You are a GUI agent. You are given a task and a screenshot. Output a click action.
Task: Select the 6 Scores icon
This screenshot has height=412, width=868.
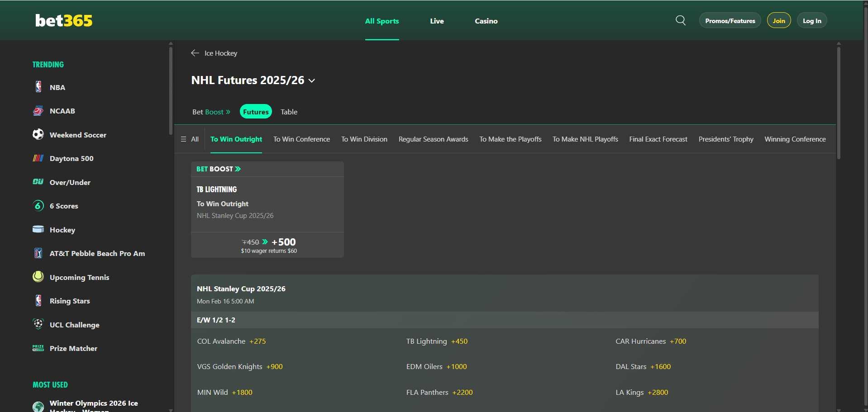tap(38, 206)
